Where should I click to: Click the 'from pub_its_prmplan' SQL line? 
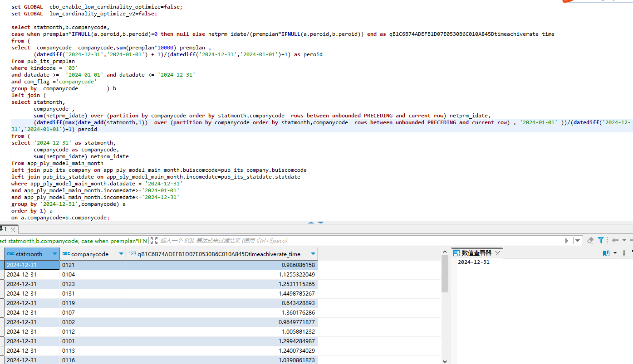pyautogui.click(x=43, y=61)
